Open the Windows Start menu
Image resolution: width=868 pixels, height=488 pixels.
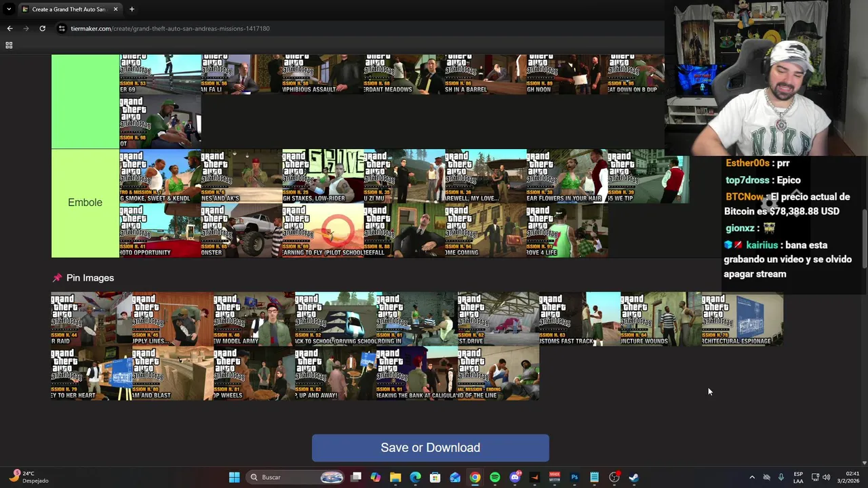tap(234, 477)
